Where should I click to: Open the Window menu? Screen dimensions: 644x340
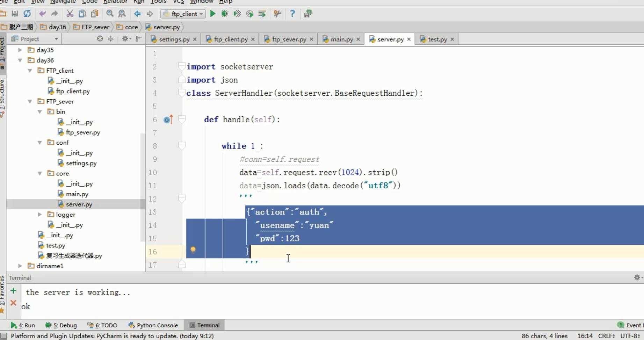[x=202, y=1]
